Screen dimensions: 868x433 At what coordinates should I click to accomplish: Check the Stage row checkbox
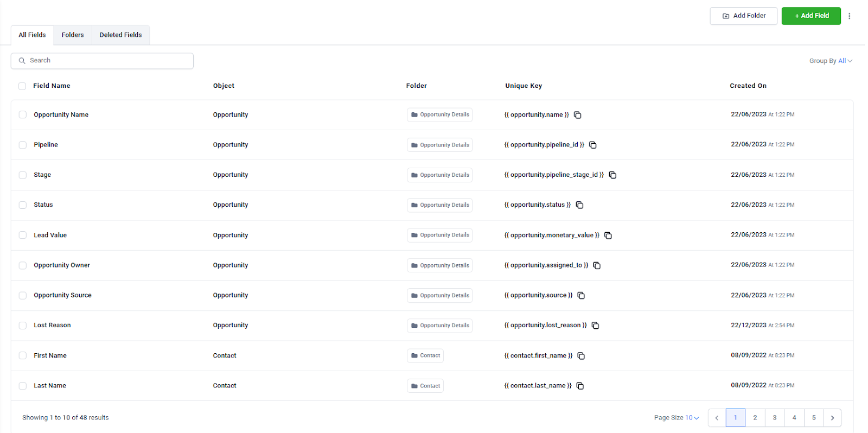pos(23,175)
